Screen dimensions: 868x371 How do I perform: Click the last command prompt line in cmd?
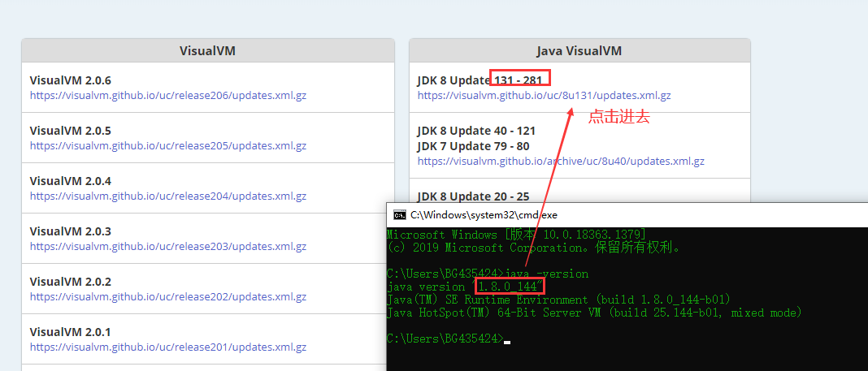pos(449,339)
